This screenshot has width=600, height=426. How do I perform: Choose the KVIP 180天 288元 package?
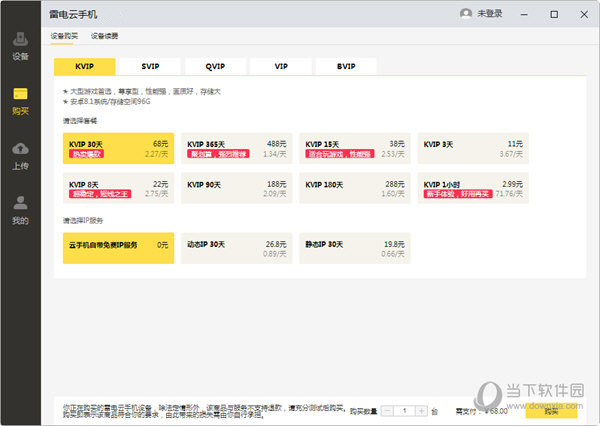355,188
